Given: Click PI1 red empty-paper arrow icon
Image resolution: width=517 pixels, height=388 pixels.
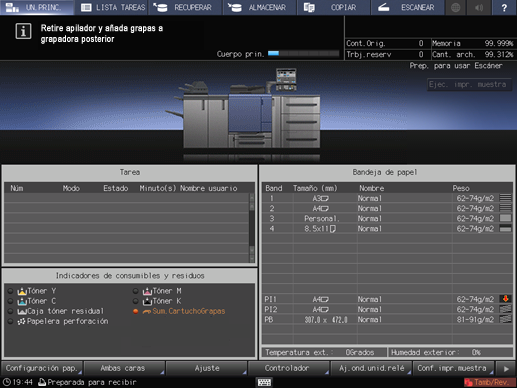Looking at the screenshot, I should tap(505, 299).
